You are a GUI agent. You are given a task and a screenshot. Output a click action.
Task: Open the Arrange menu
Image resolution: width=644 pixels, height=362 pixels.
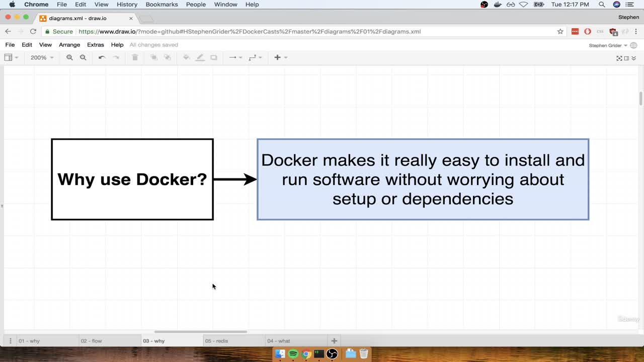pyautogui.click(x=69, y=45)
